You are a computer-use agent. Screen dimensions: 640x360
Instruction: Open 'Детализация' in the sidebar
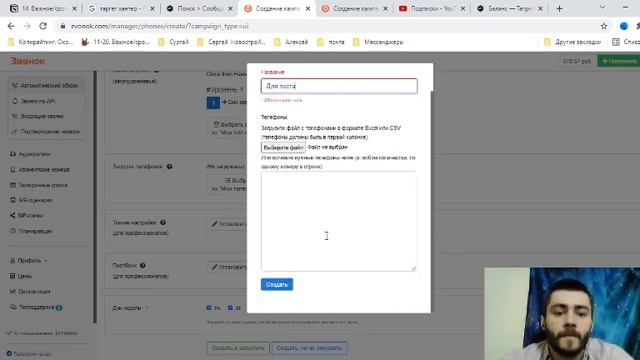(x=30, y=291)
